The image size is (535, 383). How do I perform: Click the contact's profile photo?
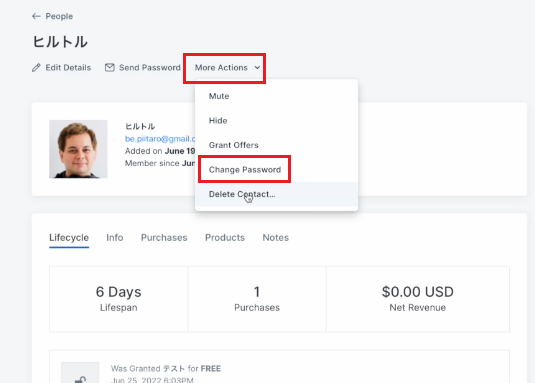[78, 149]
